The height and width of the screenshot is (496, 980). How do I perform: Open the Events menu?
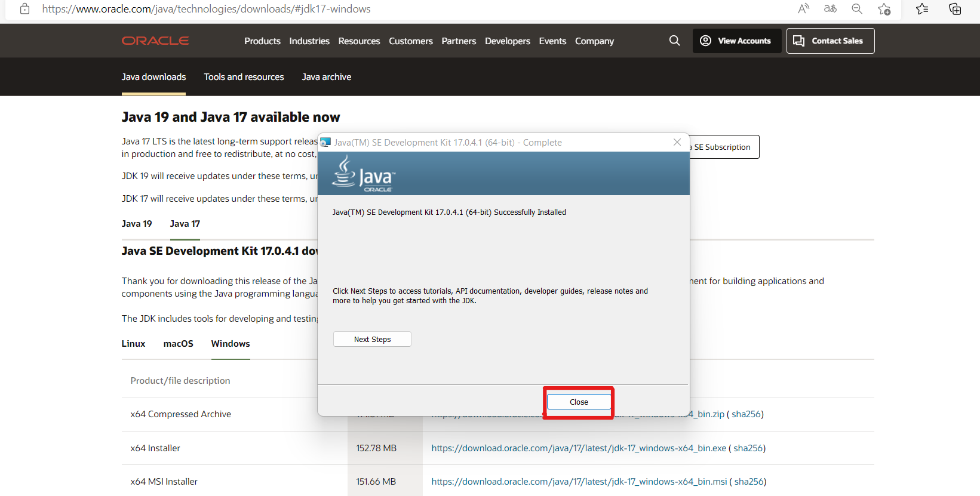(x=552, y=41)
